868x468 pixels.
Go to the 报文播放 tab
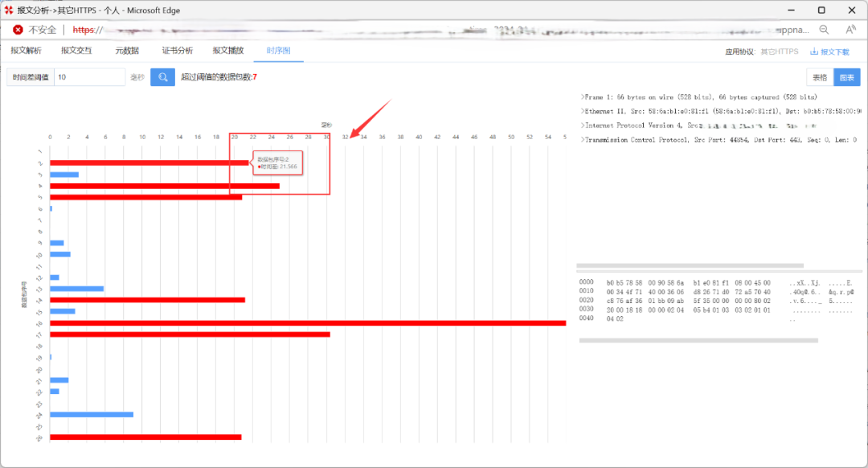click(x=228, y=51)
